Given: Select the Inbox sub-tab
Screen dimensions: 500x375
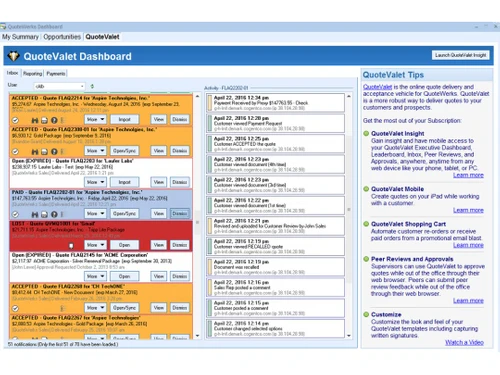Looking at the screenshot, I should coord(12,73).
